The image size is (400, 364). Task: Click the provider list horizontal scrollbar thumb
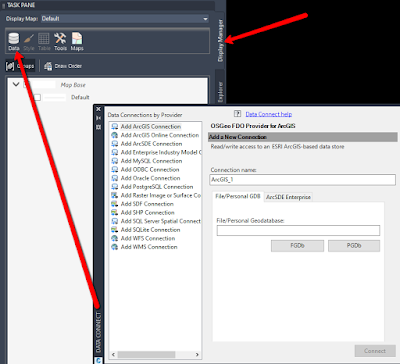tap(147, 354)
